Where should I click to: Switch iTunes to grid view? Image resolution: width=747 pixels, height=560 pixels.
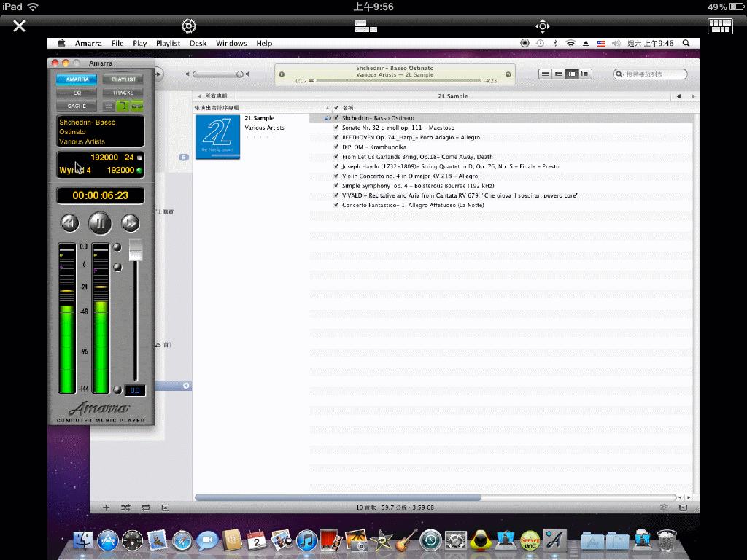[x=572, y=74]
